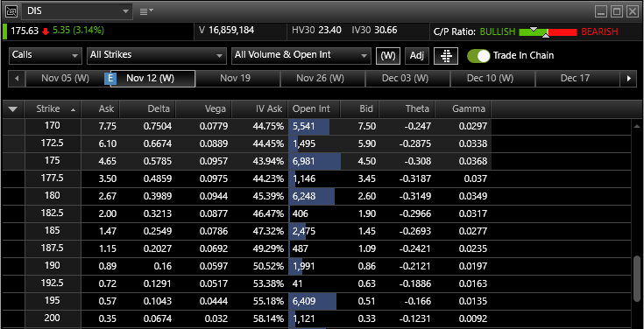Viewport: 644px width, 329px height.
Task: Sort by the Strike column header
Action: pos(53,109)
